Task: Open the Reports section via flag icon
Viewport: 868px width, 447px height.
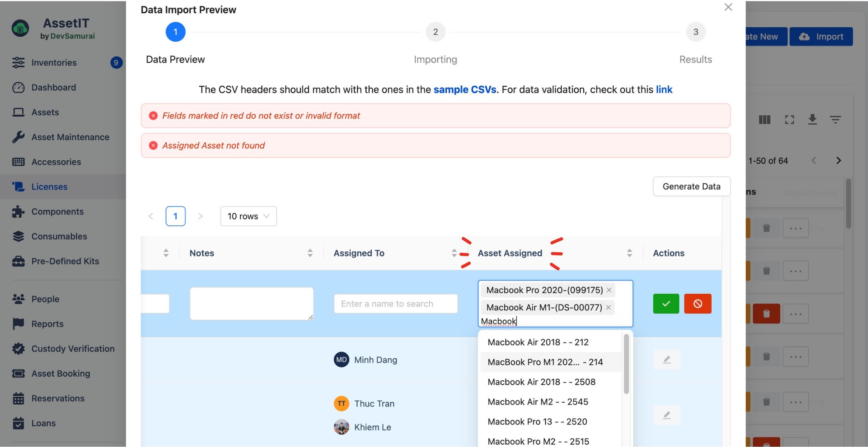Action: 19,324
